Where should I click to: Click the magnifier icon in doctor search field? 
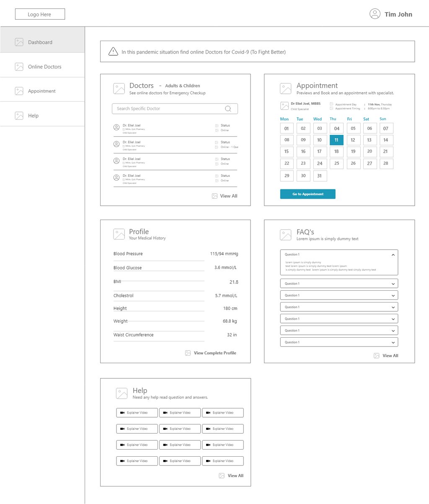coord(228,109)
